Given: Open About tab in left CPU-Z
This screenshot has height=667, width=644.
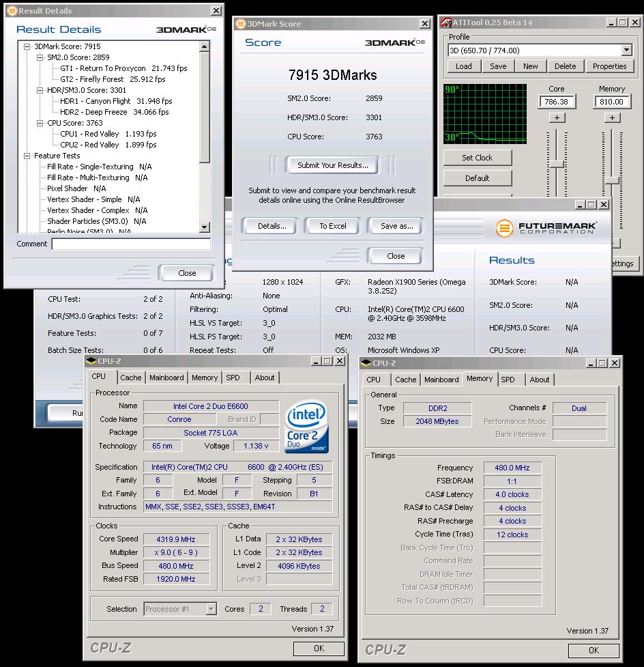Looking at the screenshot, I should pyautogui.click(x=265, y=378).
